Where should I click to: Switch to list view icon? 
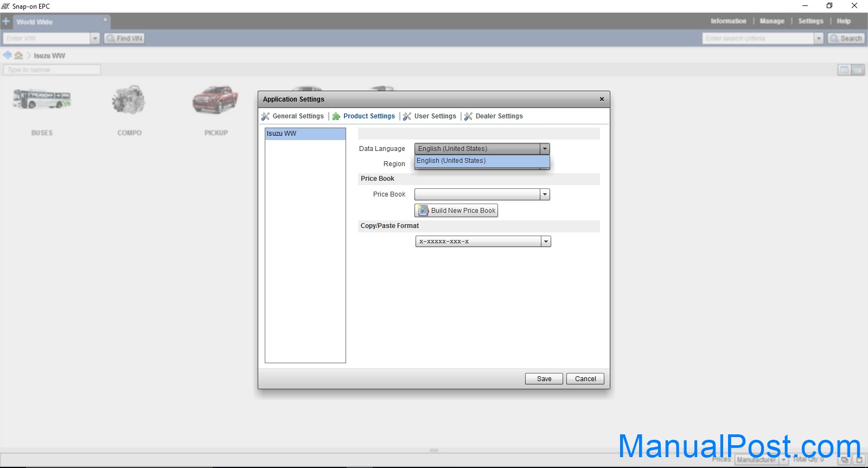click(x=844, y=70)
